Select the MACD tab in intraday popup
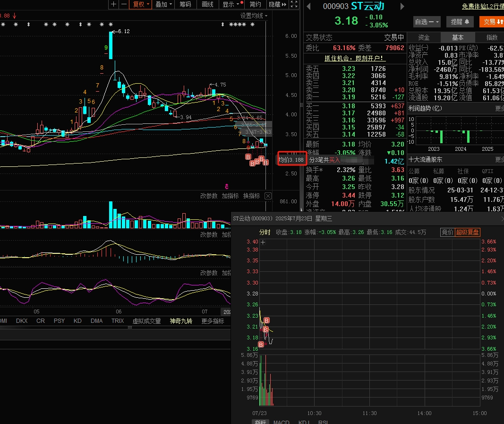Viewport: 504px width, 424px height. pyautogui.click(x=281, y=422)
